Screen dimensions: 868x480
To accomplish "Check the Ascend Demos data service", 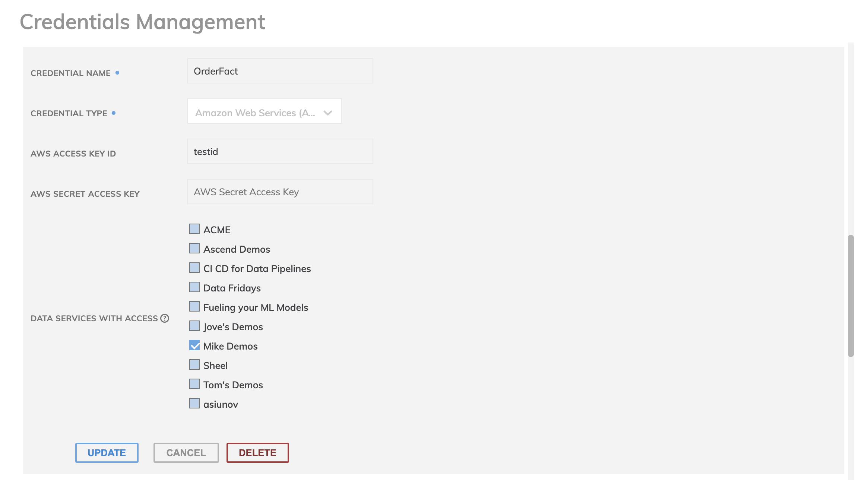I will click(x=194, y=248).
